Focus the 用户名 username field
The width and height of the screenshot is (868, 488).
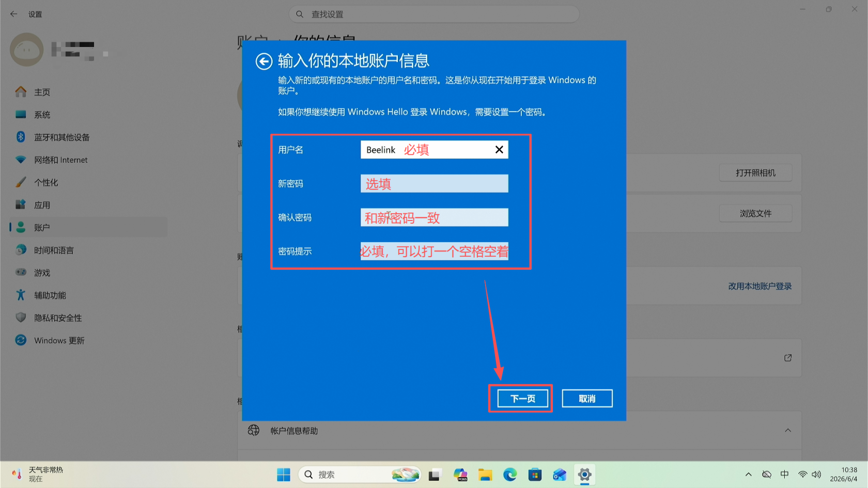coord(434,150)
